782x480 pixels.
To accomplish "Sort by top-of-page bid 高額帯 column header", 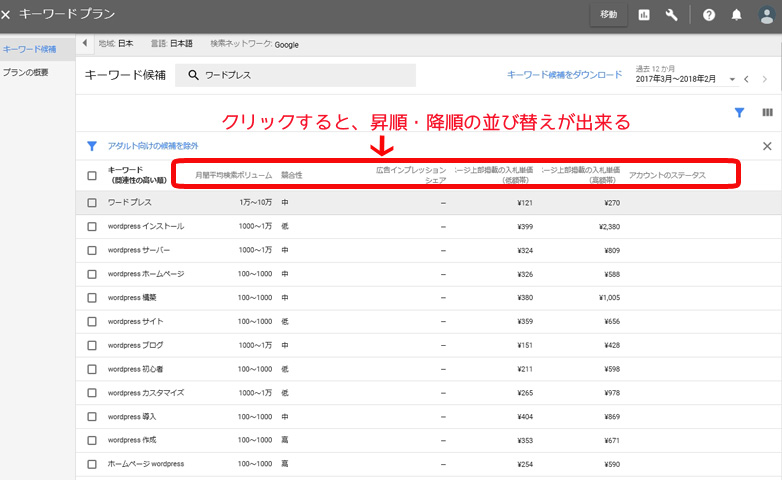I will pos(581,175).
